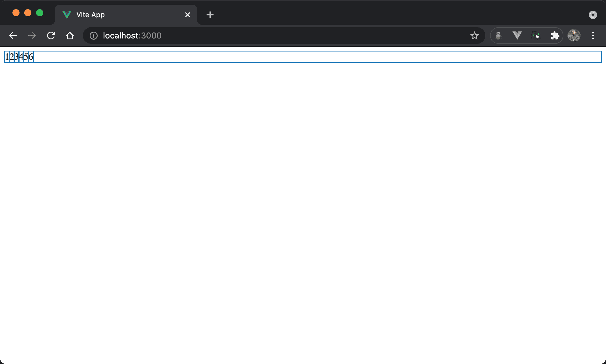Click the box containing number 4

click(x=21, y=57)
